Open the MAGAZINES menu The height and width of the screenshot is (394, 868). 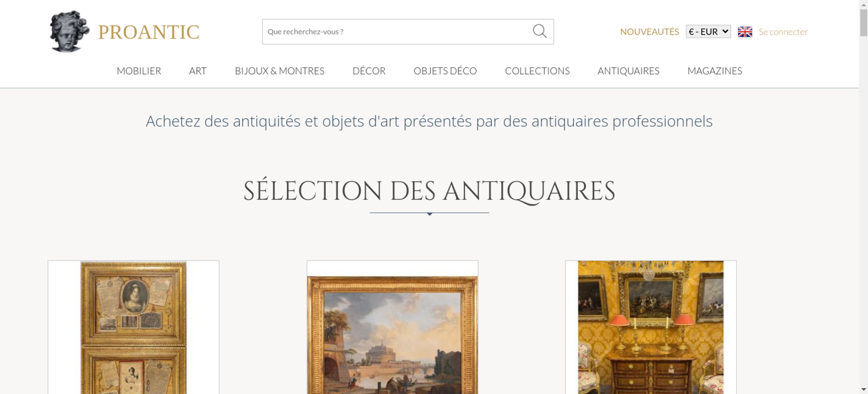point(715,71)
